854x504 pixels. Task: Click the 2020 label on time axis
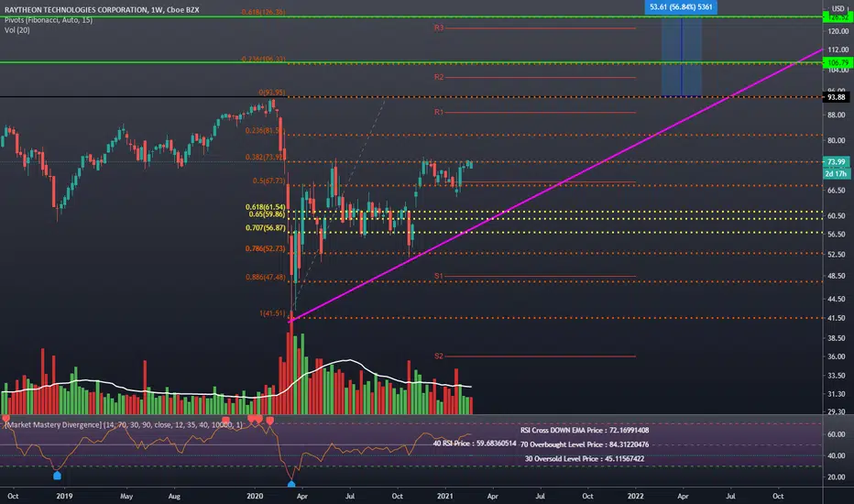click(255, 496)
